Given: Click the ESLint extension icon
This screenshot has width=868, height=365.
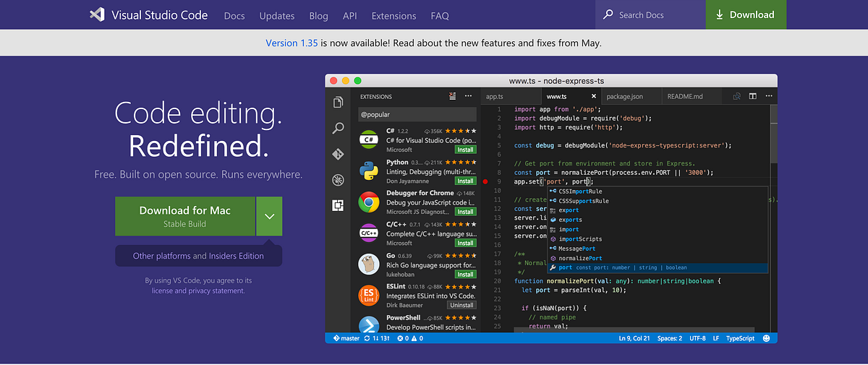Looking at the screenshot, I should click(x=368, y=295).
